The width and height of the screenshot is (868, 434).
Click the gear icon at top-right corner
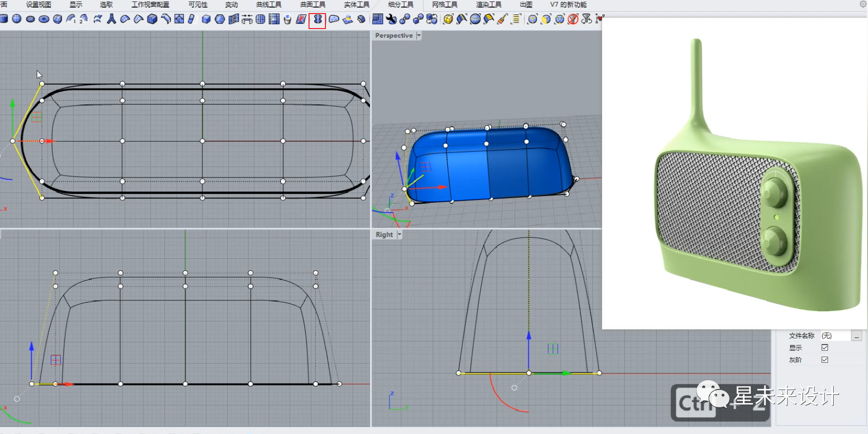pos(863,4)
